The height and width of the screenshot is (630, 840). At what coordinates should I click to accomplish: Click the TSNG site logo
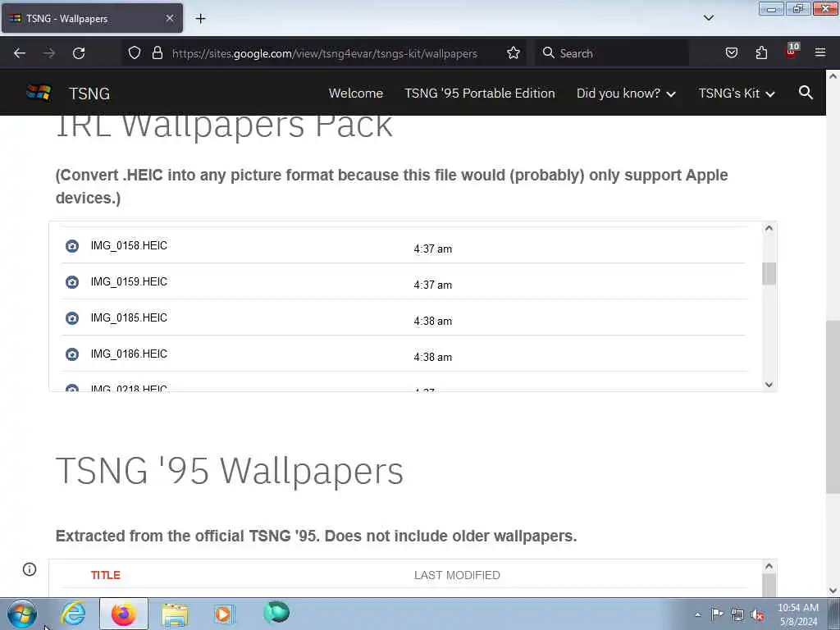point(39,93)
